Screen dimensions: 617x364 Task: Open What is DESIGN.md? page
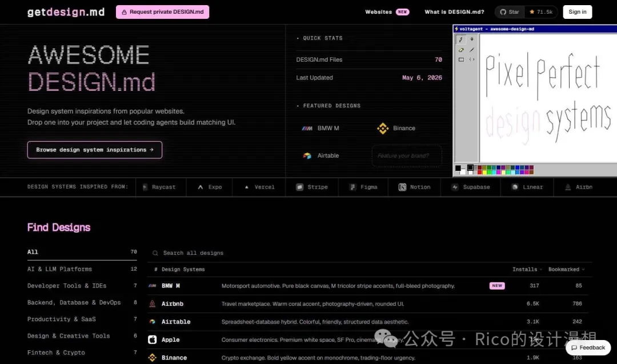(x=454, y=12)
